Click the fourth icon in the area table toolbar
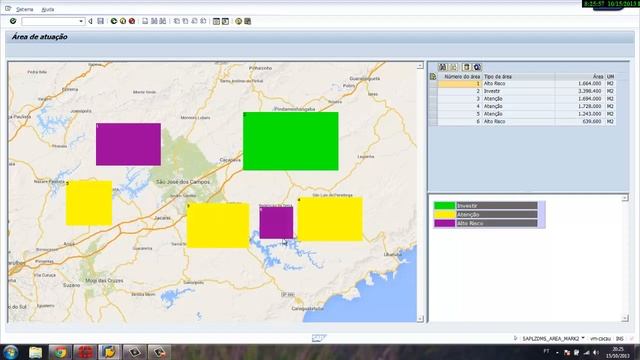This screenshot has width=640, height=360. 477,67
